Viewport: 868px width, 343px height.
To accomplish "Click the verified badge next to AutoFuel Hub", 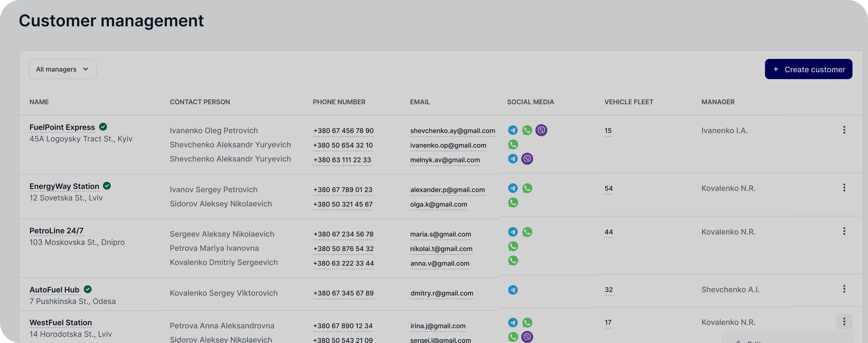I will pyautogui.click(x=88, y=289).
